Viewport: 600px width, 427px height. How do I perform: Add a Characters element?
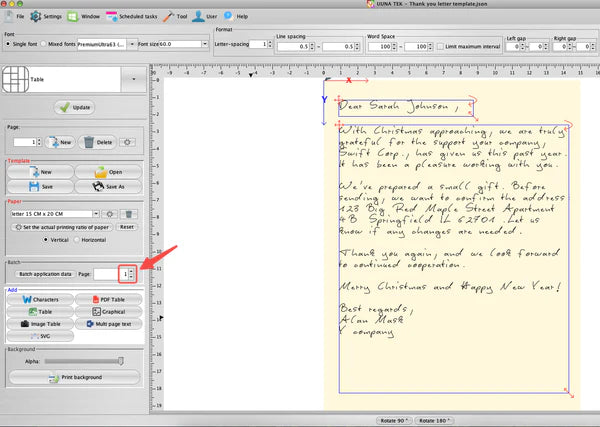point(38,299)
